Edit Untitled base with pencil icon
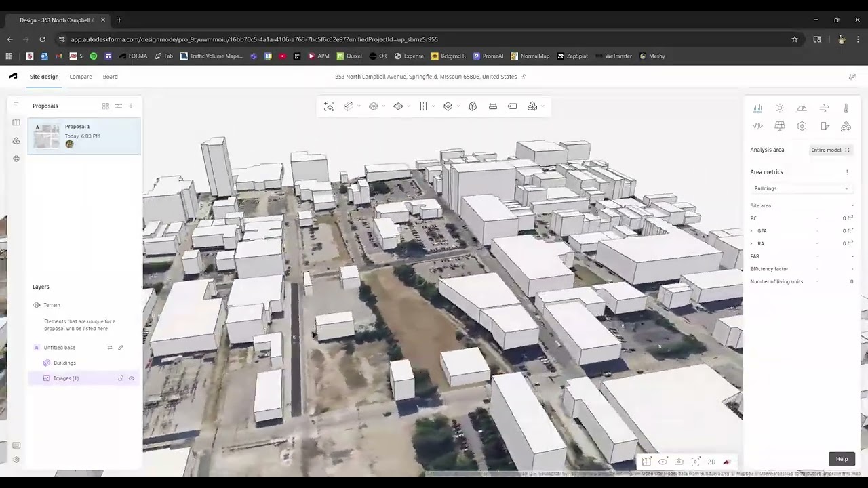 coord(121,348)
